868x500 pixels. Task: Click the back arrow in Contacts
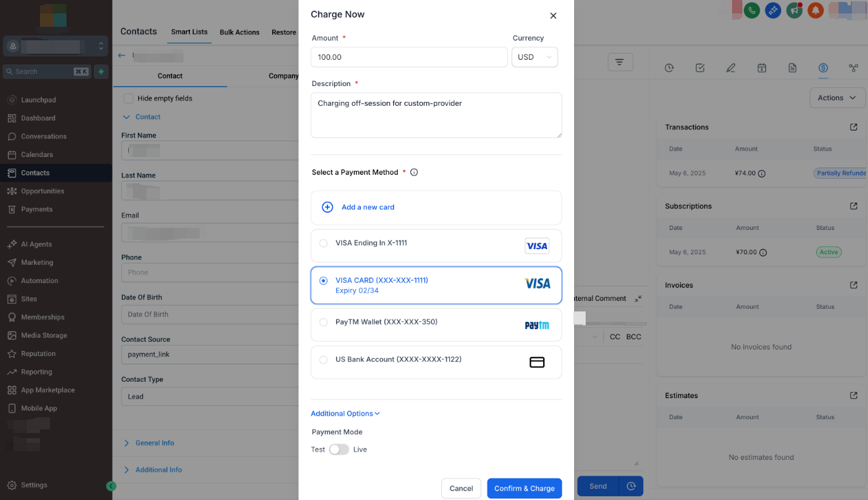pos(122,55)
